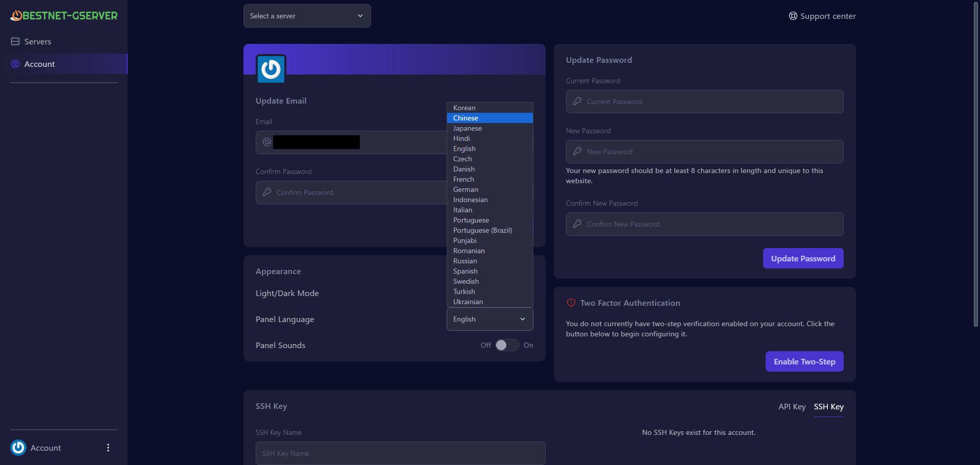
Task: Choose Chinese in the language list
Action: [490, 118]
